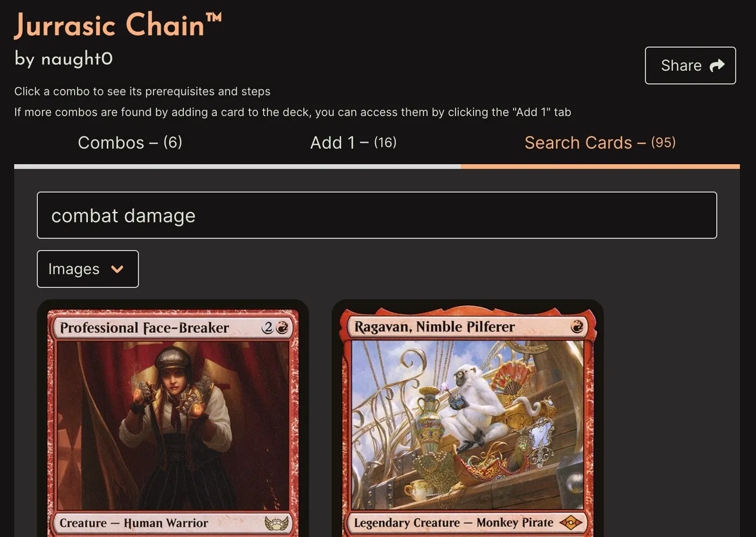Click the Professional Face-Breaker card name

coord(144,328)
